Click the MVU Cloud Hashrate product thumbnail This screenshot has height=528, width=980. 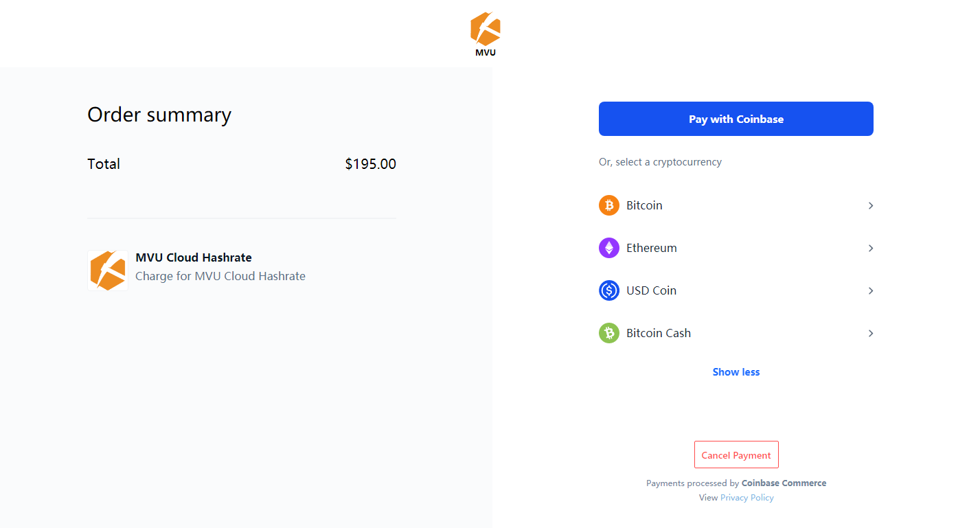108,271
